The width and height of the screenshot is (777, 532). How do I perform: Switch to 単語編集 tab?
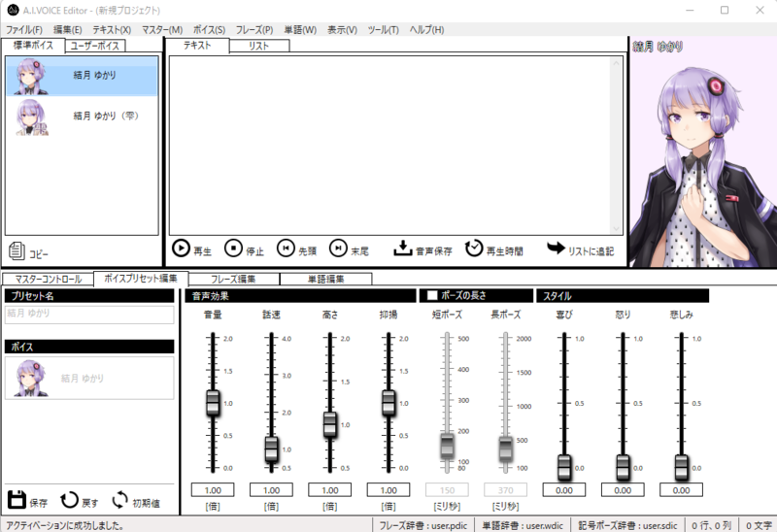pyautogui.click(x=326, y=279)
